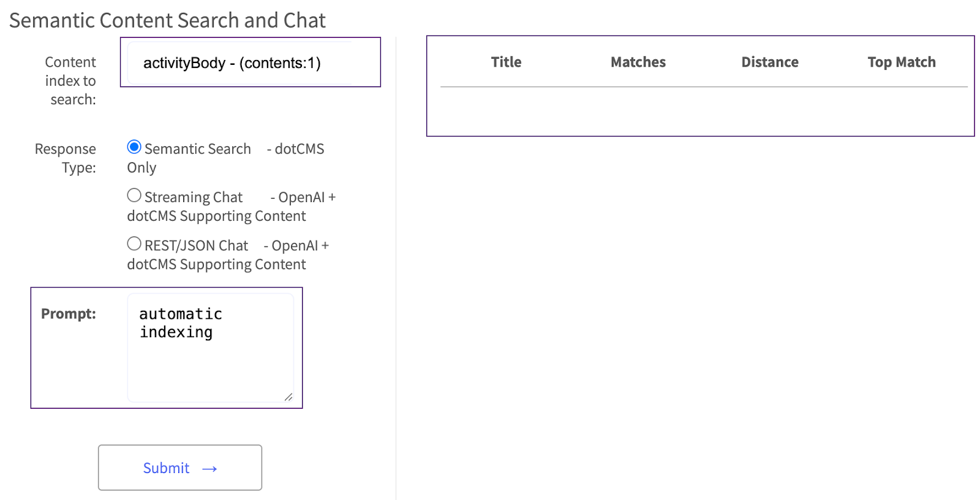Click the Semantic Content Search and Chat heading

167,21
